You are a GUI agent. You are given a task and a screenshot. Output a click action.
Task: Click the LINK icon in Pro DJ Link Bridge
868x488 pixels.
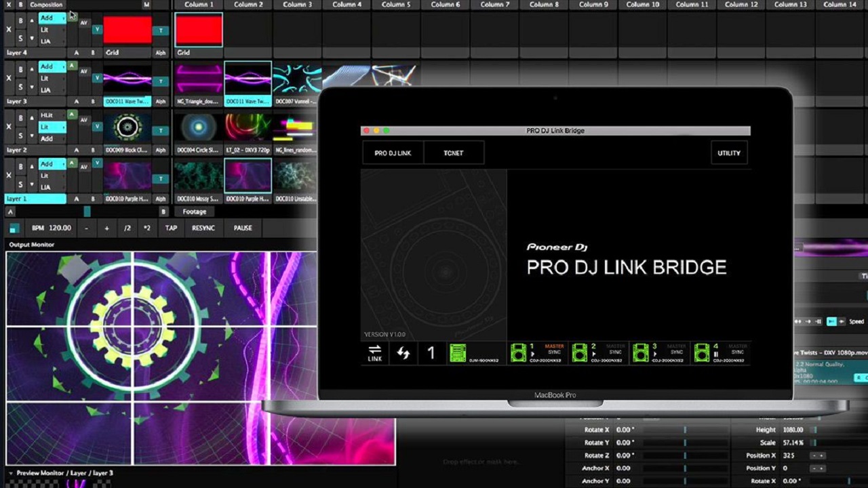375,353
